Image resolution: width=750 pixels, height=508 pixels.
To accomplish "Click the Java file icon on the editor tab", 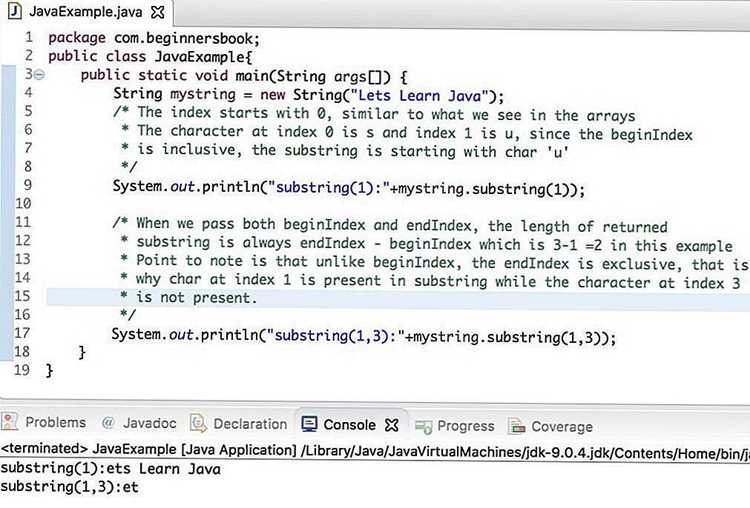I will (x=15, y=11).
